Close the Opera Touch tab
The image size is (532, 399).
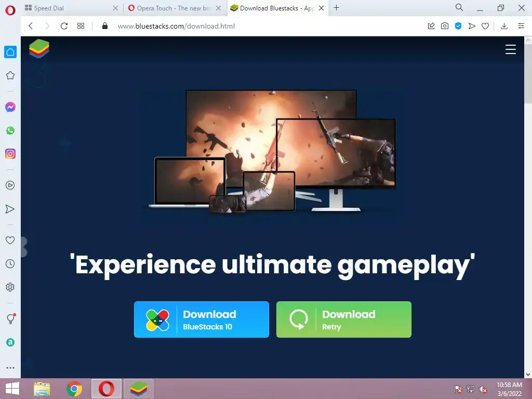(x=219, y=8)
